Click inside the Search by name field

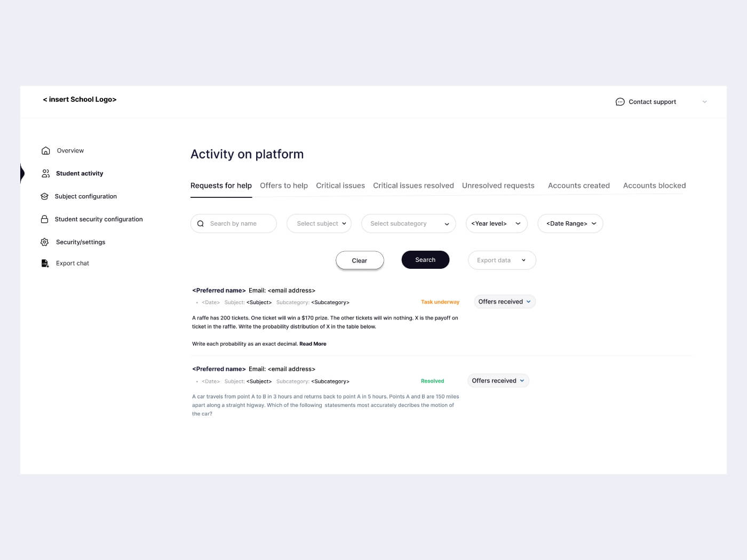(x=235, y=223)
